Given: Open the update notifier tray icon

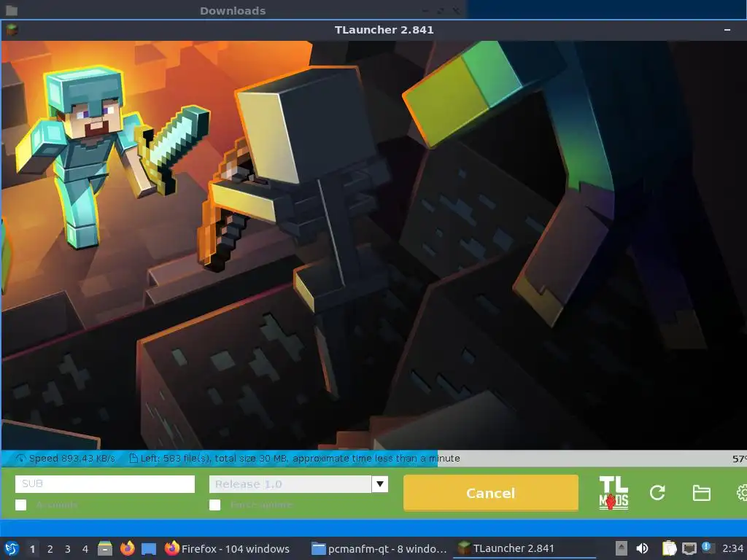Looking at the screenshot, I should [708, 548].
